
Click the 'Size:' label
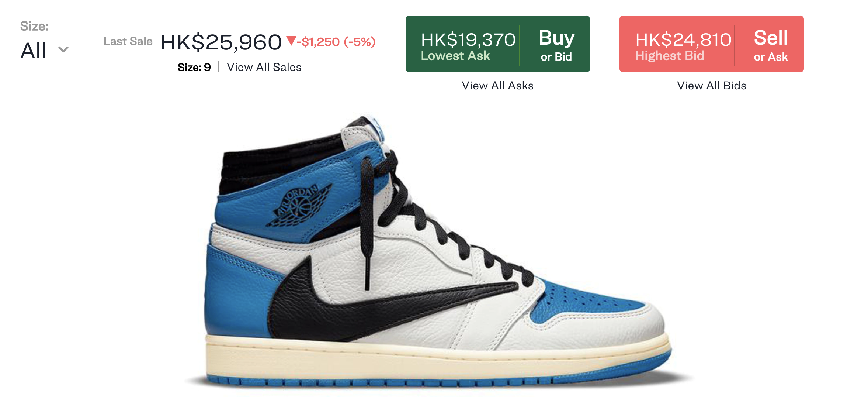[34, 26]
